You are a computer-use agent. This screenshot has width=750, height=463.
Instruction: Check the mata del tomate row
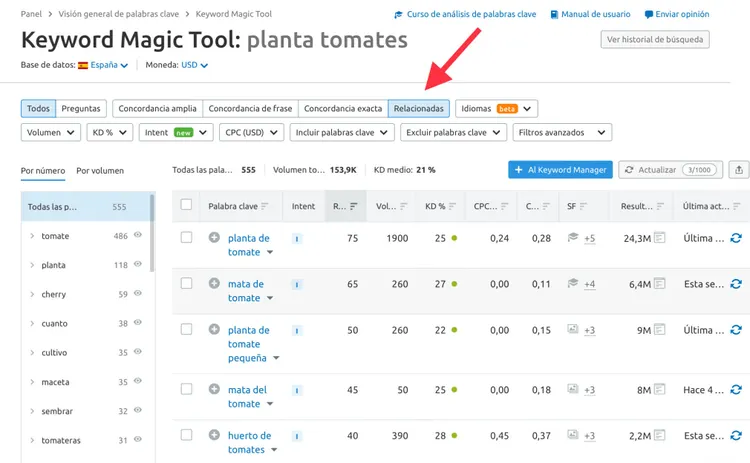tap(186, 389)
